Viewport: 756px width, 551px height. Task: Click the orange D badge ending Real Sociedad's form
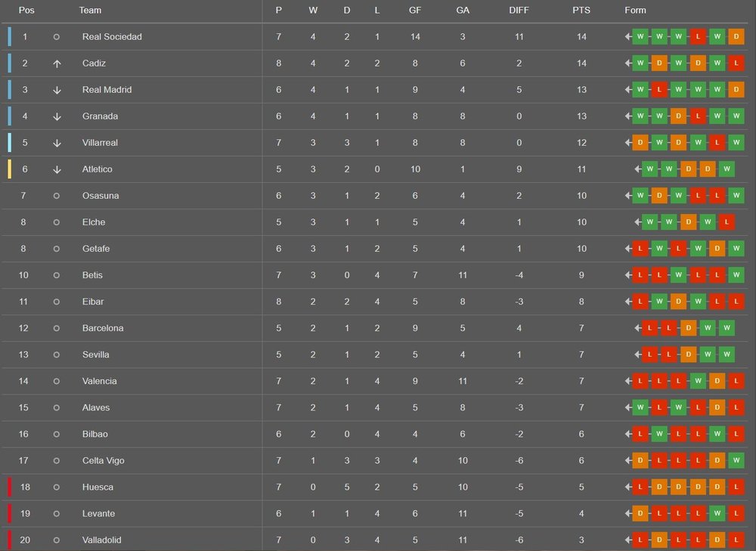coord(736,36)
